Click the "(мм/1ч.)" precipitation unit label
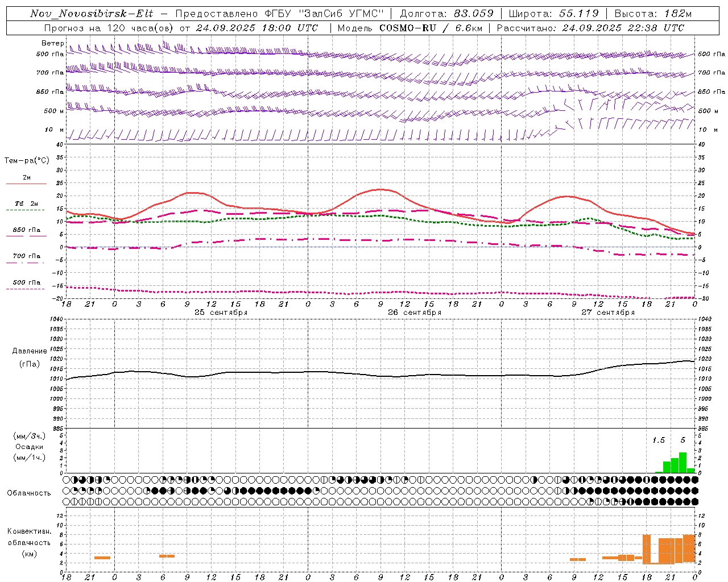 pos(30,458)
